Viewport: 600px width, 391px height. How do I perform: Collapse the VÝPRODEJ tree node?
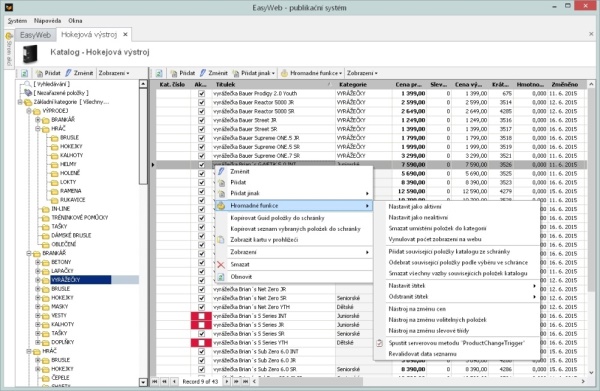click(x=29, y=111)
